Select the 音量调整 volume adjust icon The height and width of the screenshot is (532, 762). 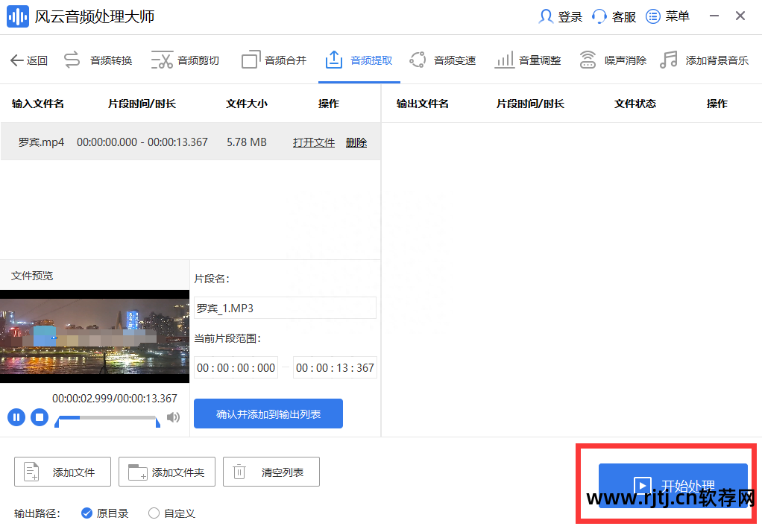pos(505,60)
